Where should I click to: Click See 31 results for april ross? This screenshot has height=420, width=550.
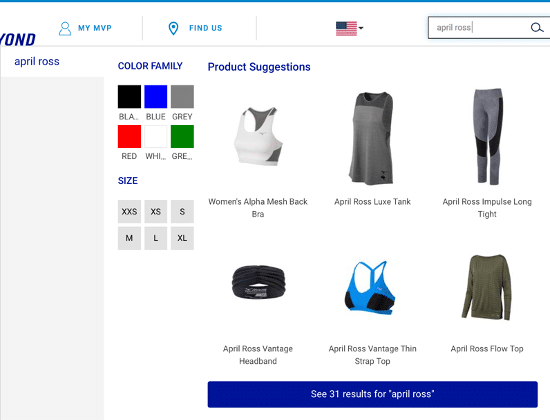(373, 394)
